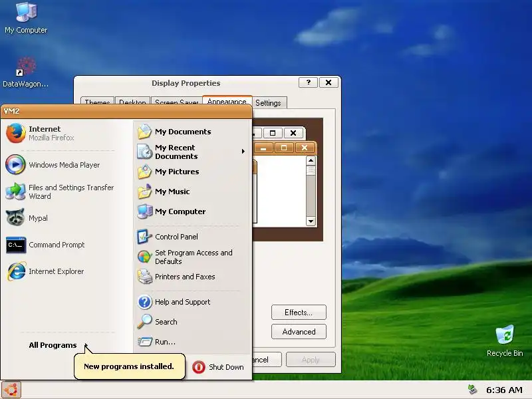
Task: Open Printers and Faxes icon
Action: tap(144, 277)
